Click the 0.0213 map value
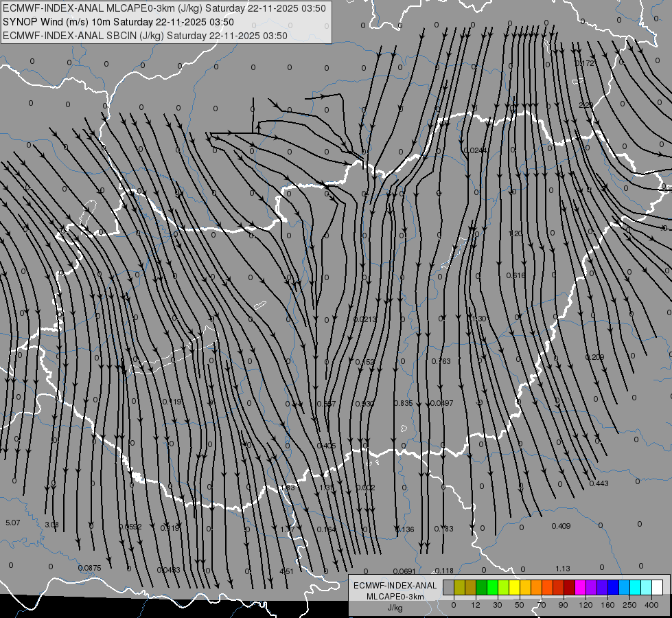Viewport: 672px width, 618px height. (x=365, y=319)
